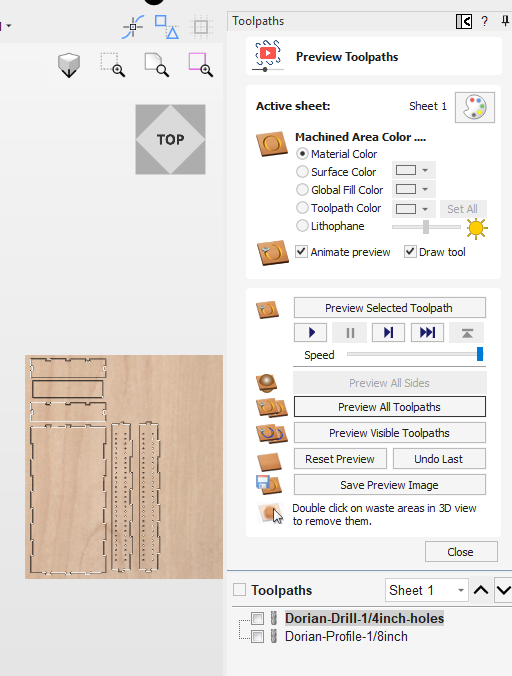Screen dimensions: 512x676
Task: Click the icon beside Preview Visible Toolpaths
Action: click(x=272, y=433)
